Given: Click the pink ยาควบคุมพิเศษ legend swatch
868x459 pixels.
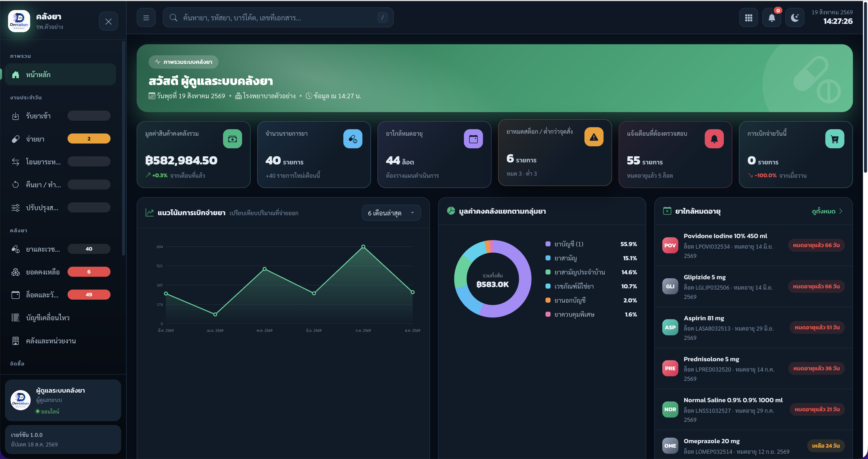Looking at the screenshot, I should click(548, 314).
